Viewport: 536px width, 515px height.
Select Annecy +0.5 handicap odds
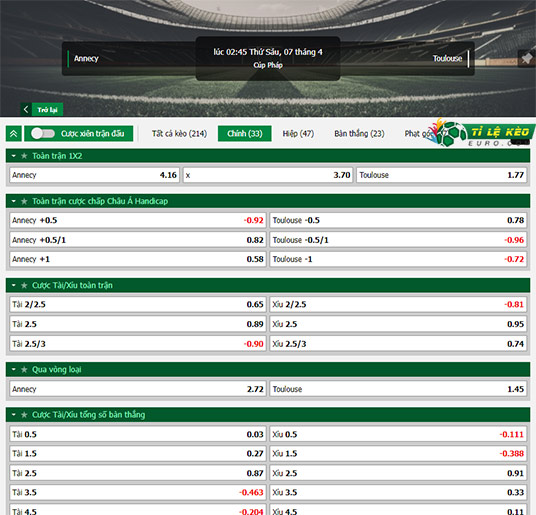138,220
